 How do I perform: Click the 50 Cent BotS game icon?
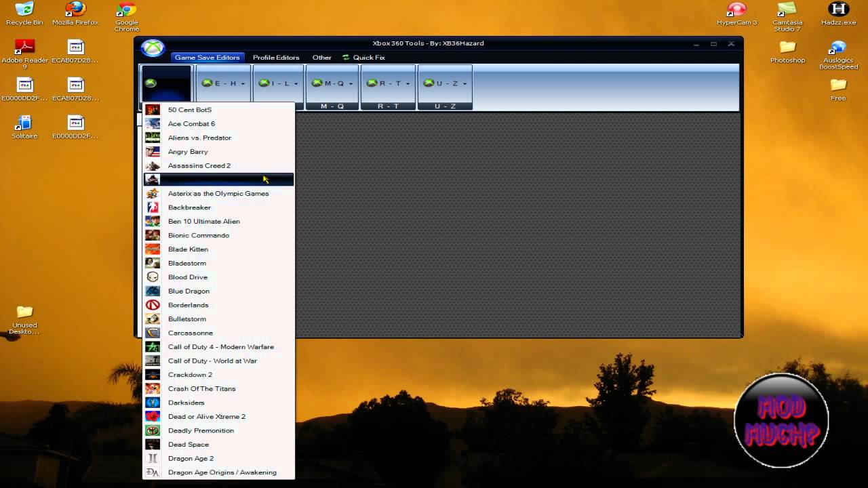pos(153,110)
